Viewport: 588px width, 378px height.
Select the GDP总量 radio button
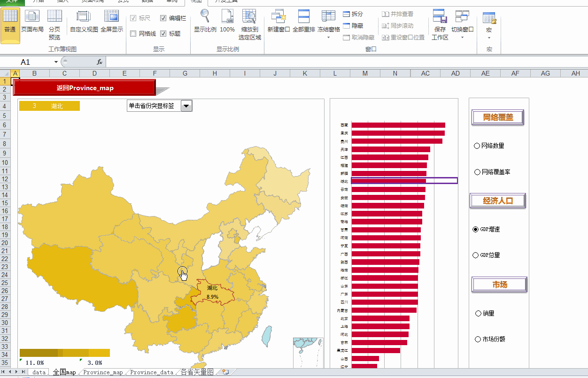475,255
